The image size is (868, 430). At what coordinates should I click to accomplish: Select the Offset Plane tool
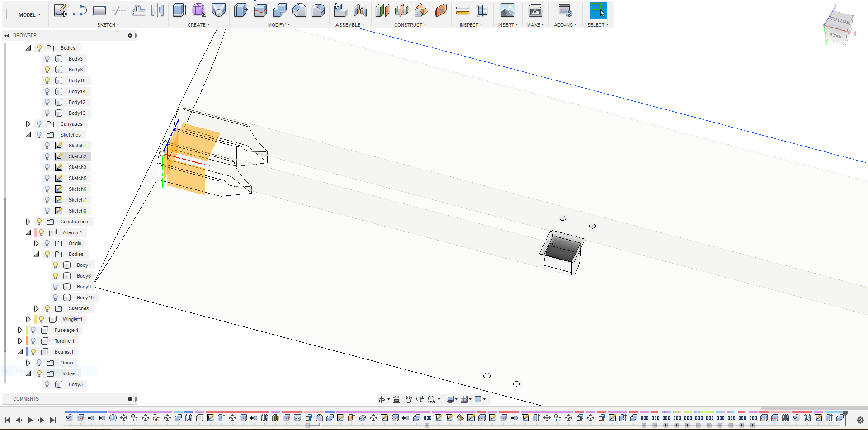click(382, 10)
